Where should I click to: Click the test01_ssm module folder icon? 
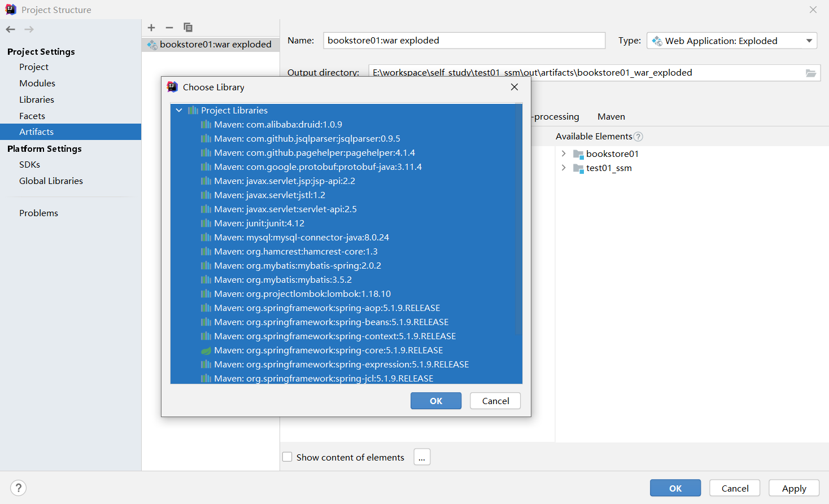click(x=578, y=168)
